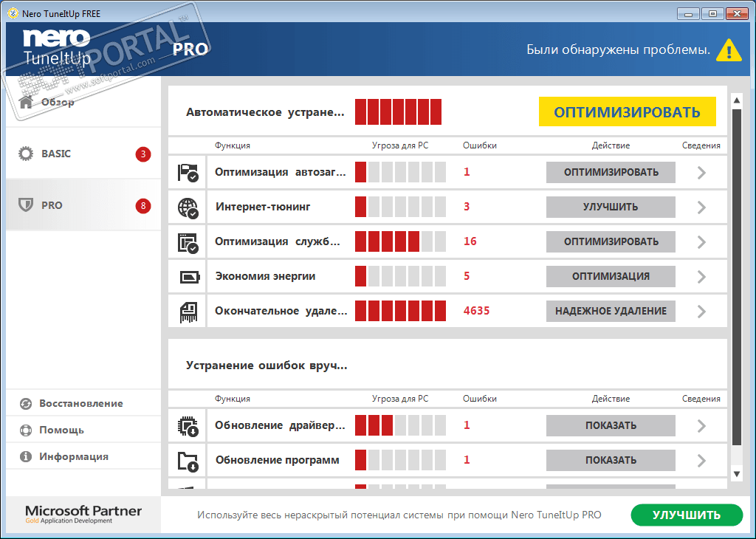756x539 pixels.
Task: Click the program update folder icon
Action: pos(188,461)
